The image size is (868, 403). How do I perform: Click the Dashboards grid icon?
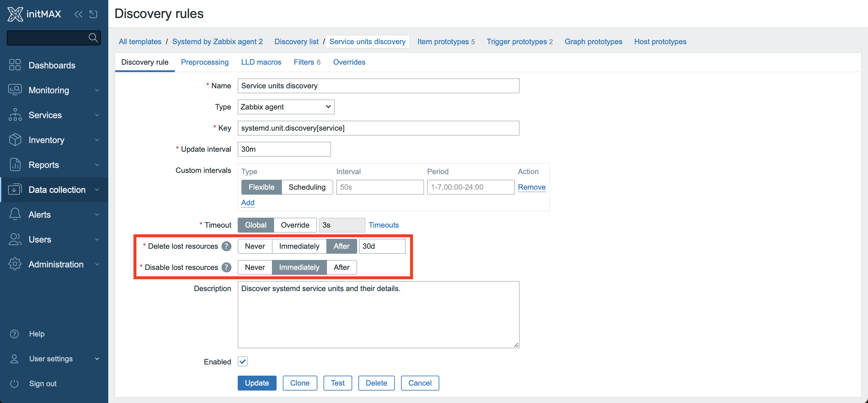tap(15, 65)
